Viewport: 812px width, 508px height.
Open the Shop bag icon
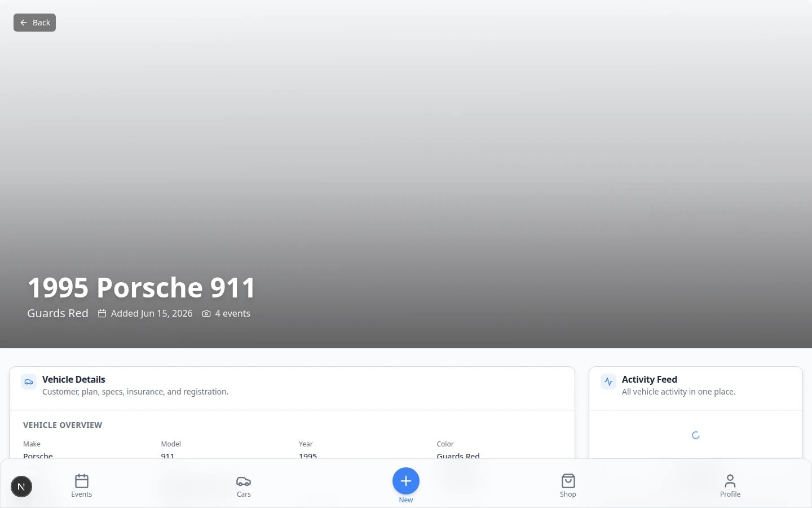(568, 481)
